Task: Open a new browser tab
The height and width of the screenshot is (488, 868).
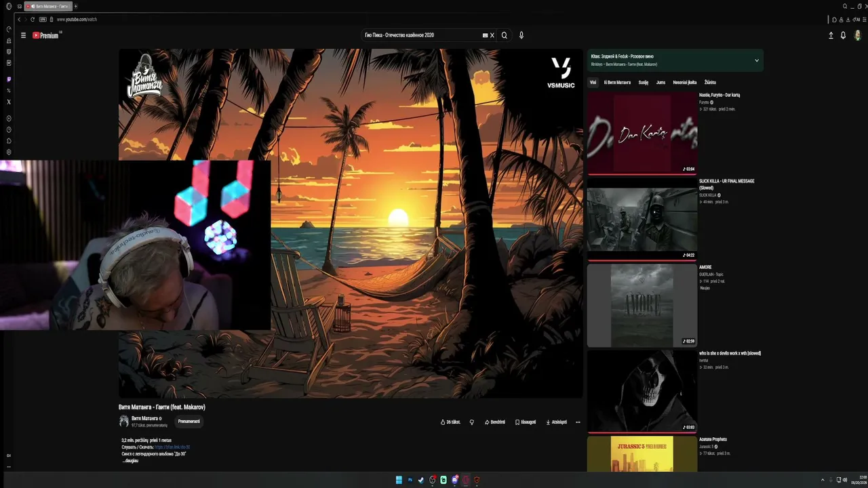Action: [75, 6]
